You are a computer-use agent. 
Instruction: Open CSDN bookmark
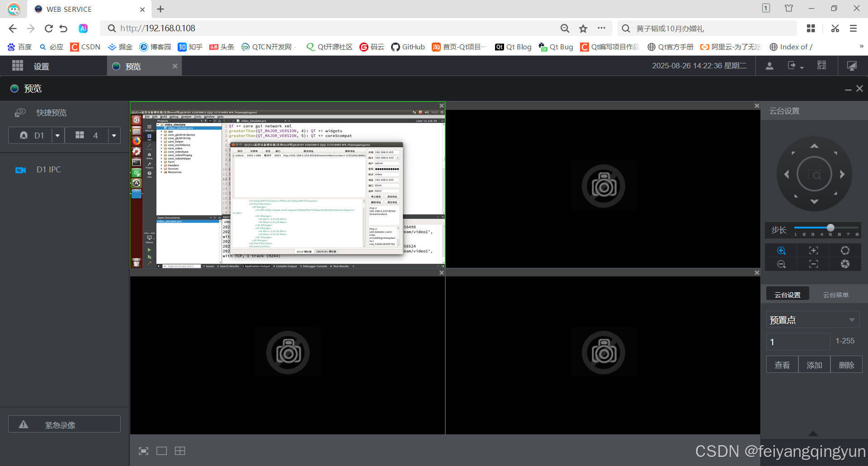point(85,47)
